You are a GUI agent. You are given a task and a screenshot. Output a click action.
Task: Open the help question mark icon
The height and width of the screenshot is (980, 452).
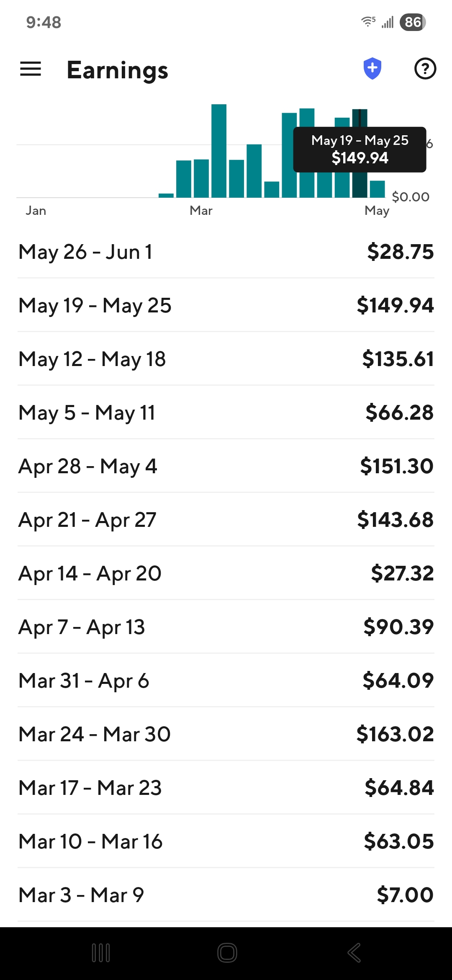(x=425, y=69)
